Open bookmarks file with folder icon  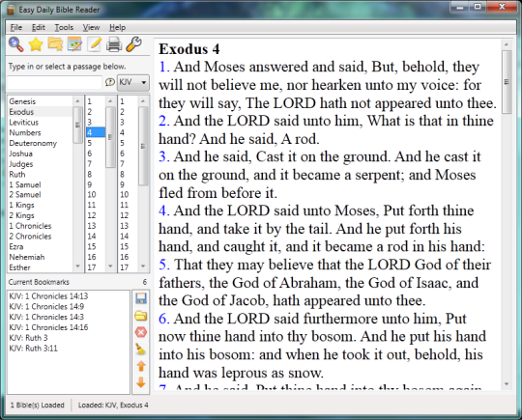pyautogui.click(x=141, y=316)
